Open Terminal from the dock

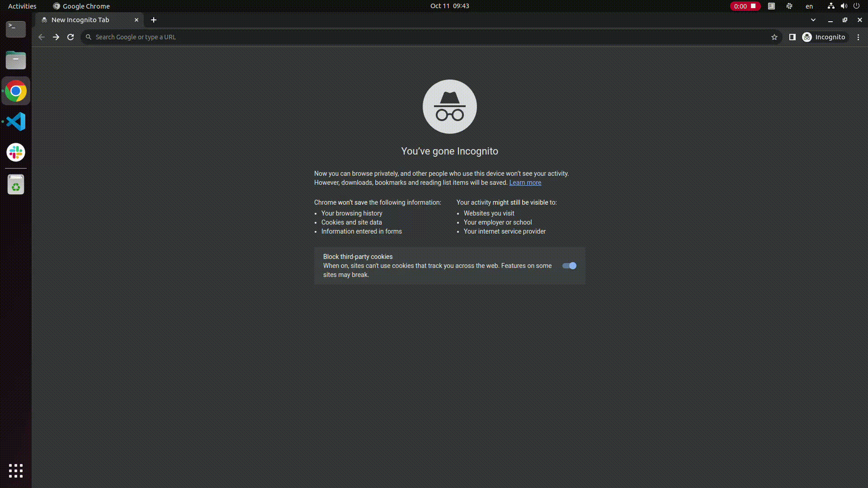coord(16,29)
